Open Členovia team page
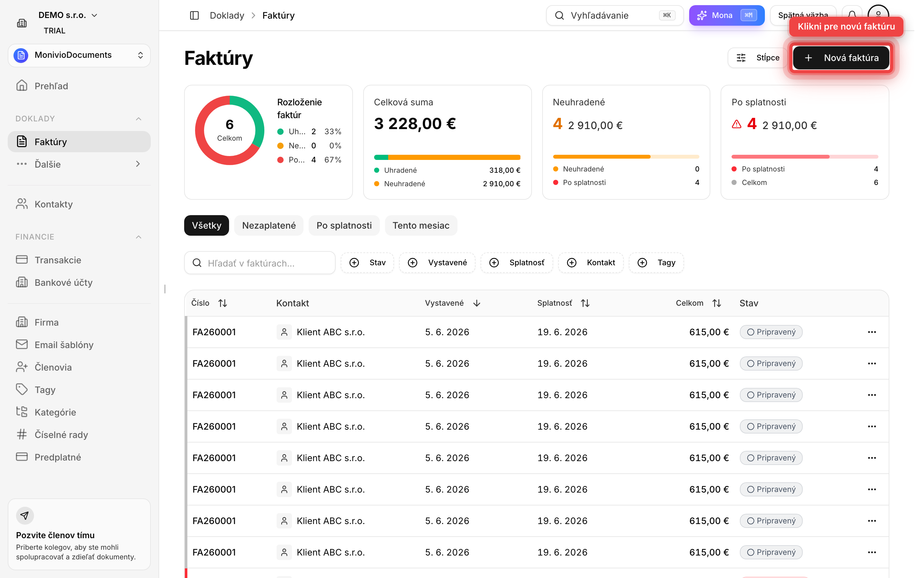The height and width of the screenshot is (578, 924). tap(79, 367)
